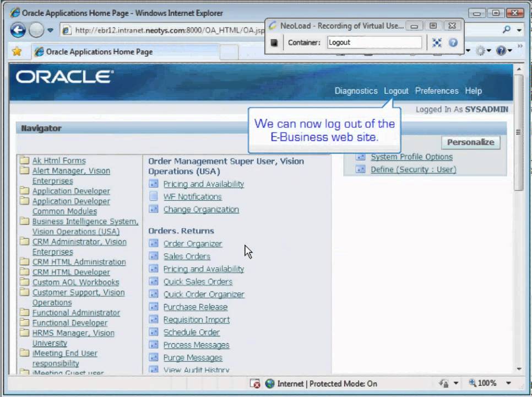Image resolution: width=532 pixels, height=397 pixels.
Task: Open first Pricing and Availability link
Action: pyautogui.click(x=204, y=184)
